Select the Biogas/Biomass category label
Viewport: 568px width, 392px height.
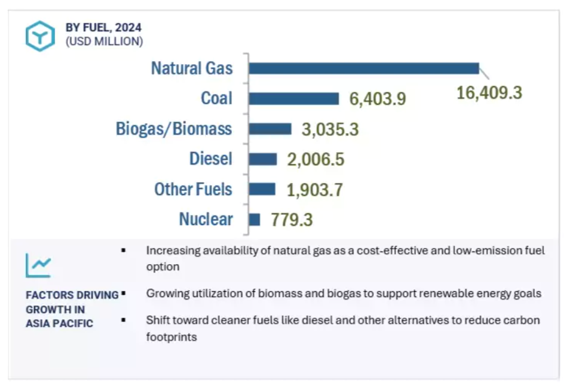(174, 129)
